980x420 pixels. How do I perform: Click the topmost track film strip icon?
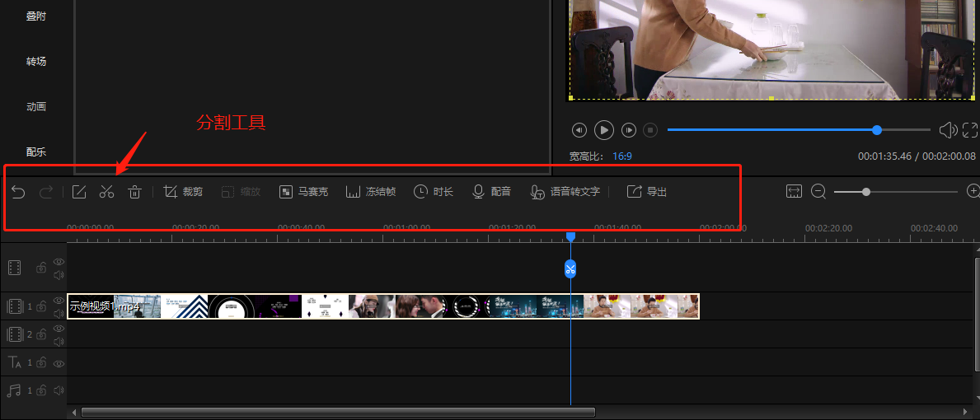pos(14,268)
